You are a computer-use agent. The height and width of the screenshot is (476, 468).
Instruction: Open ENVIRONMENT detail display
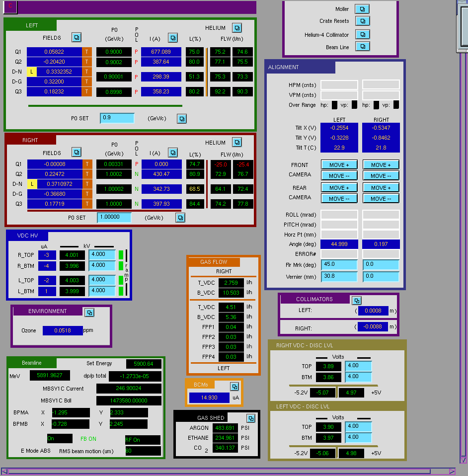[89, 313]
